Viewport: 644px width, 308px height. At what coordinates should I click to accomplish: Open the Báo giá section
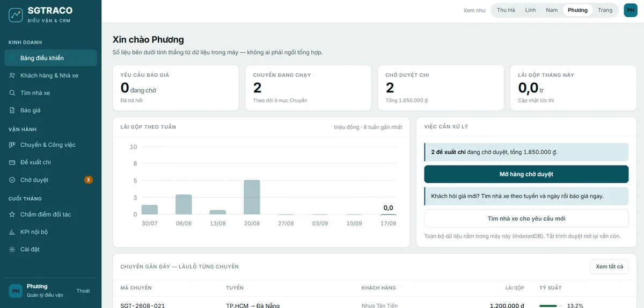pyautogui.click(x=50, y=110)
